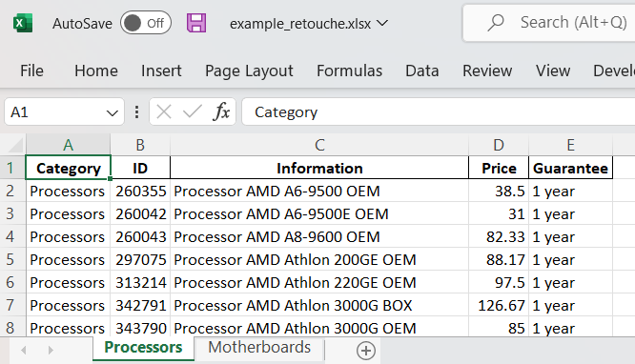Open the Page Layout ribbon tab
The height and width of the screenshot is (364, 635).
tap(249, 71)
